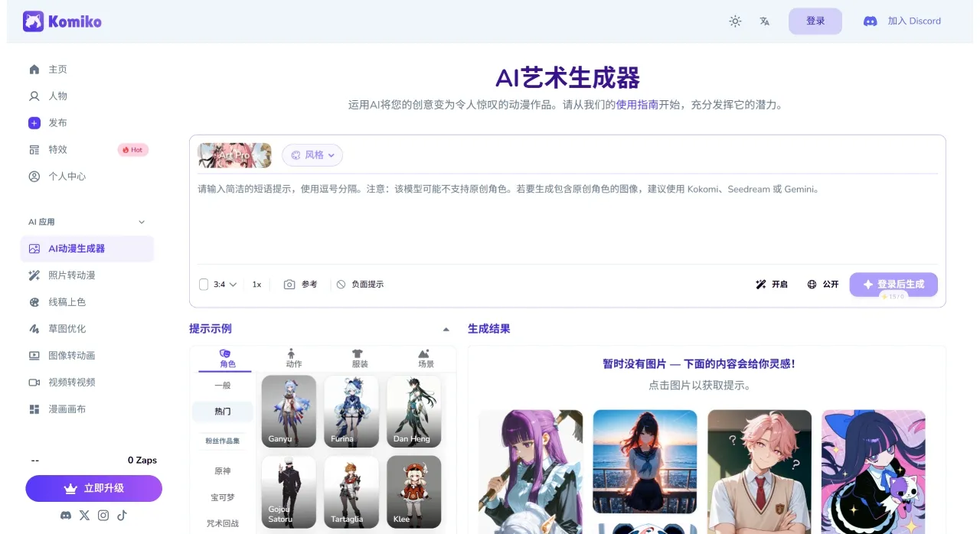This screenshot has width=980, height=534.
Task: Switch to the 动作 tab
Action: [292, 358]
